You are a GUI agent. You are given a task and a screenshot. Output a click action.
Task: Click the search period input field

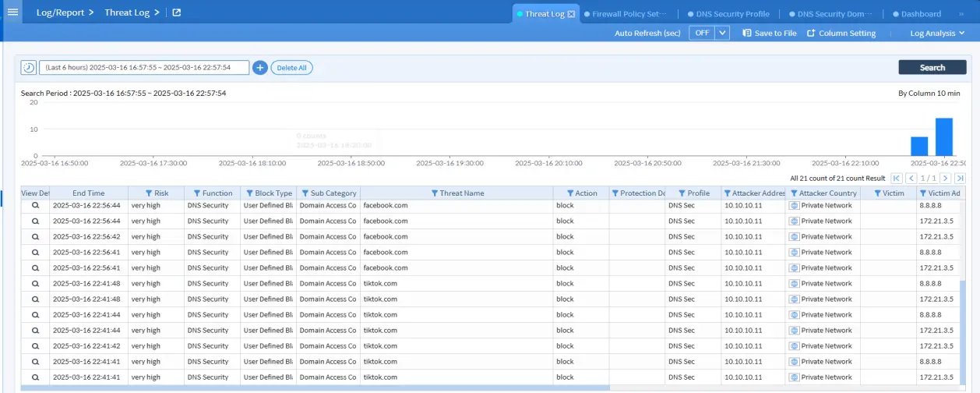(144, 68)
